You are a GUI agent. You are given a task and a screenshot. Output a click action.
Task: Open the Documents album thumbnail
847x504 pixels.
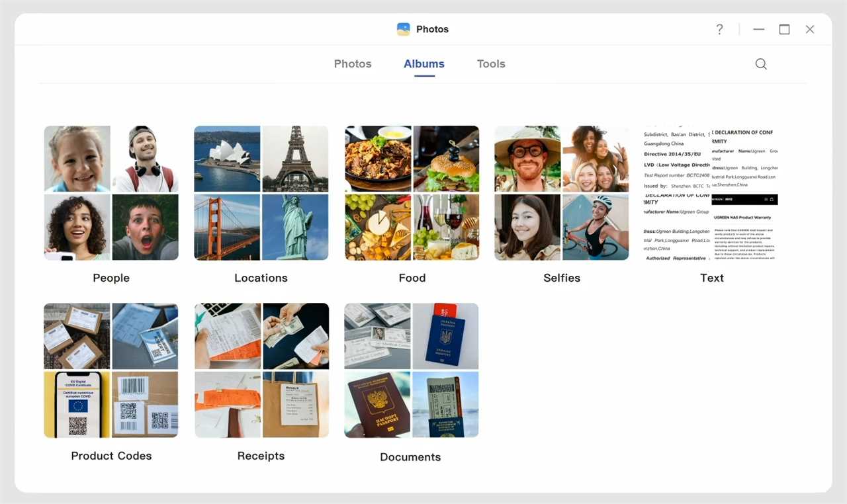[x=412, y=370]
